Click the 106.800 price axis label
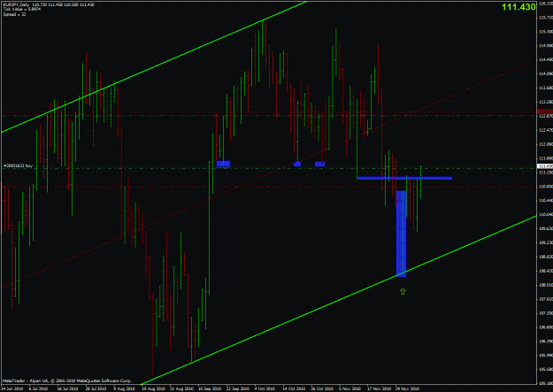Screen dimensions: 553x392 point(546,327)
